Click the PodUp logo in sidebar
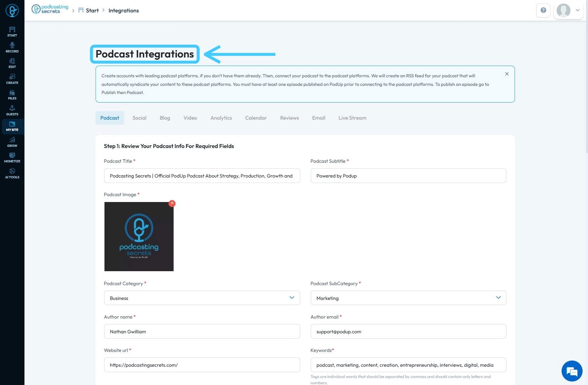588x385 pixels. point(12,10)
